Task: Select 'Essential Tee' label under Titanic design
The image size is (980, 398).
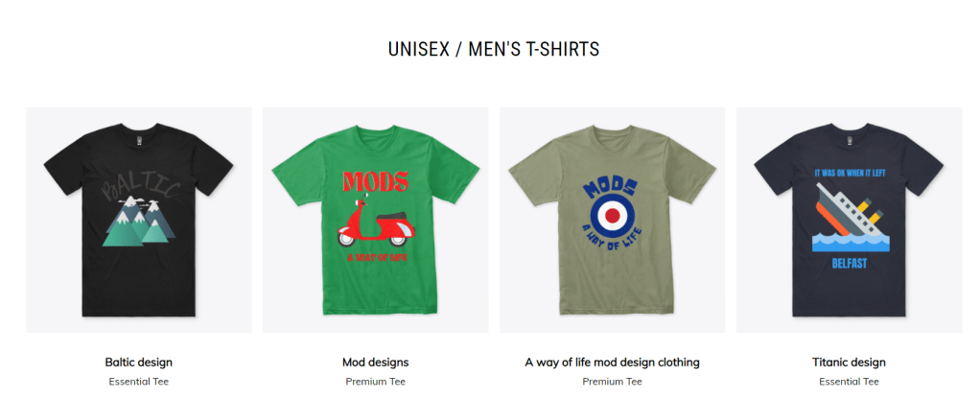Action: pyautogui.click(x=849, y=381)
